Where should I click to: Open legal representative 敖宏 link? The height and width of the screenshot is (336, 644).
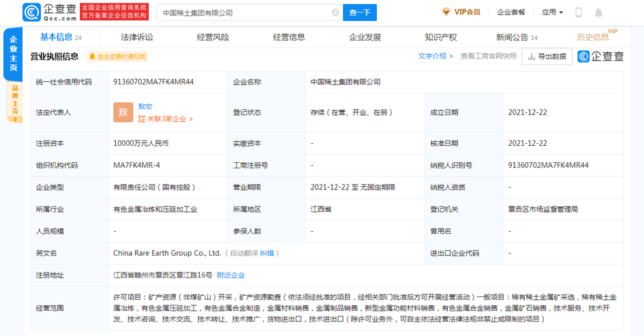(145, 106)
